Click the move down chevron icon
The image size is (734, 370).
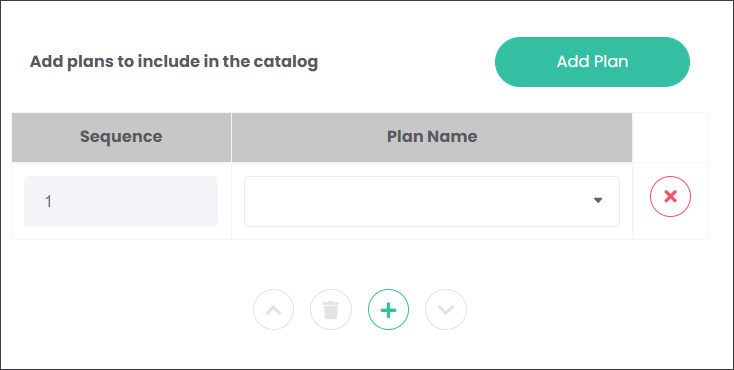click(x=446, y=310)
